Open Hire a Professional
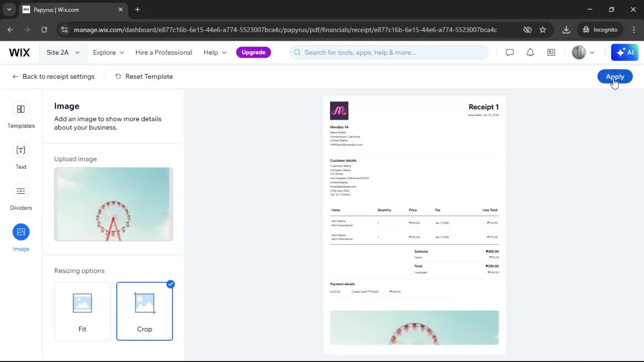Viewport: 644px width, 362px height. pos(164,53)
